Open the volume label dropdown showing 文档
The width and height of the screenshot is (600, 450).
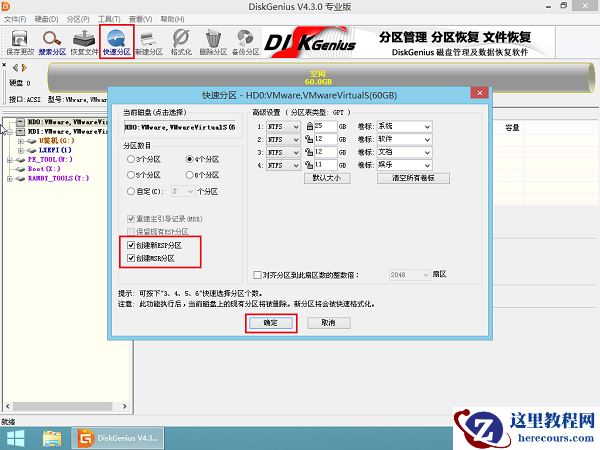(x=404, y=153)
